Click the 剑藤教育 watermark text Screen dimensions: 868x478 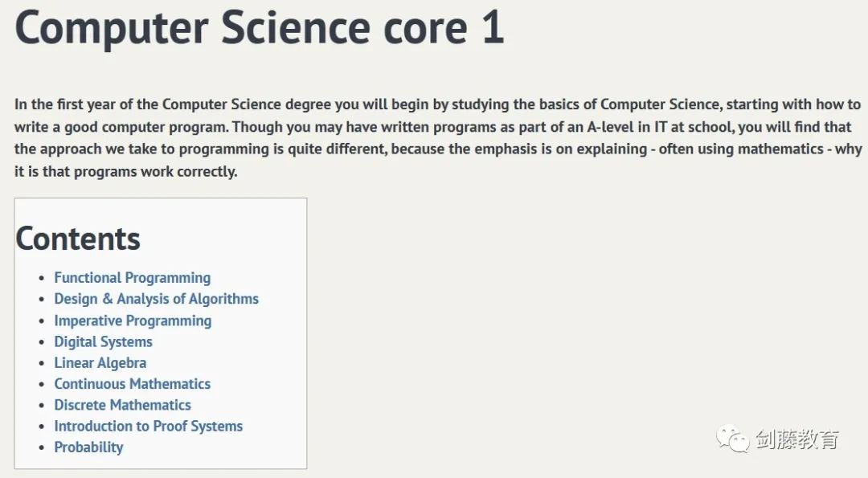point(797,439)
